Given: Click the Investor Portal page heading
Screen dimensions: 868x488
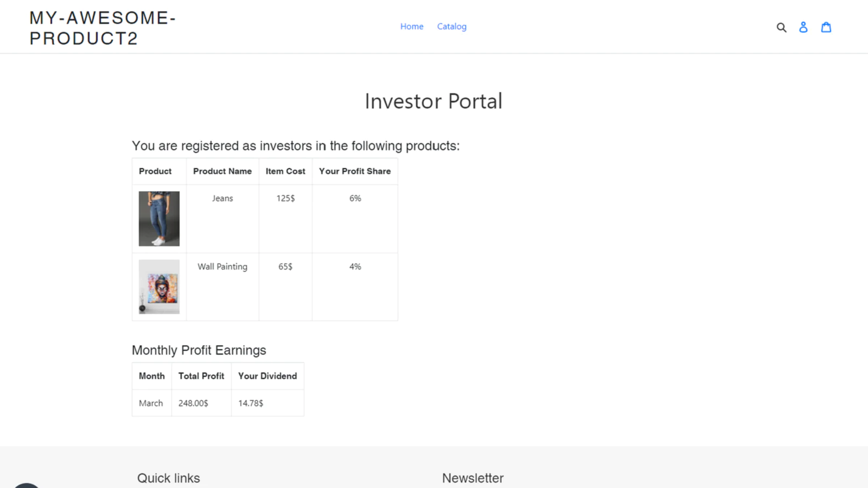Looking at the screenshot, I should tap(433, 101).
